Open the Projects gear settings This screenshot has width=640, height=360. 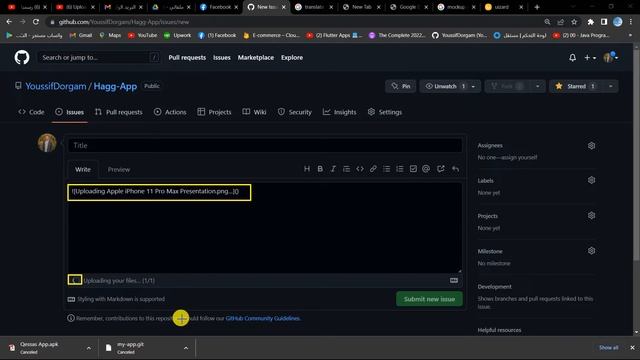click(x=591, y=216)
